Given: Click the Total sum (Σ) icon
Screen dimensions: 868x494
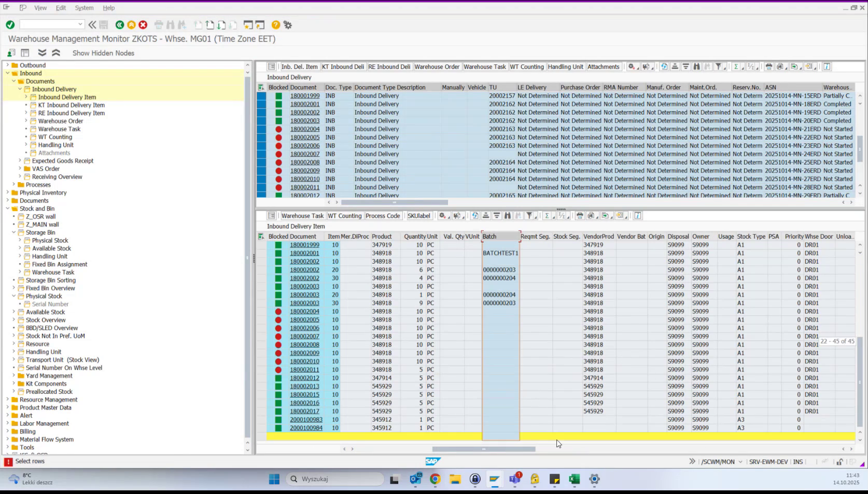Looking at the screenshot, I should coord(736,66).
